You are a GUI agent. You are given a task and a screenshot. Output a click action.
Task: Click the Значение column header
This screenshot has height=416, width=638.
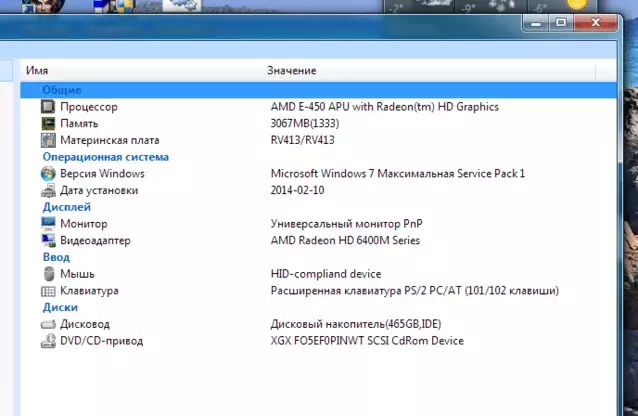click(x=291, y=70)
